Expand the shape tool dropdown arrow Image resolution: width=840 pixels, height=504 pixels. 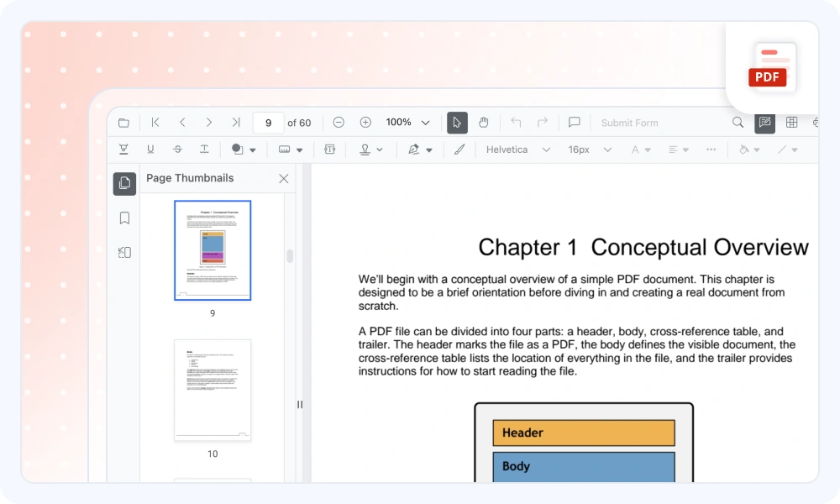[x=253, y=150]
